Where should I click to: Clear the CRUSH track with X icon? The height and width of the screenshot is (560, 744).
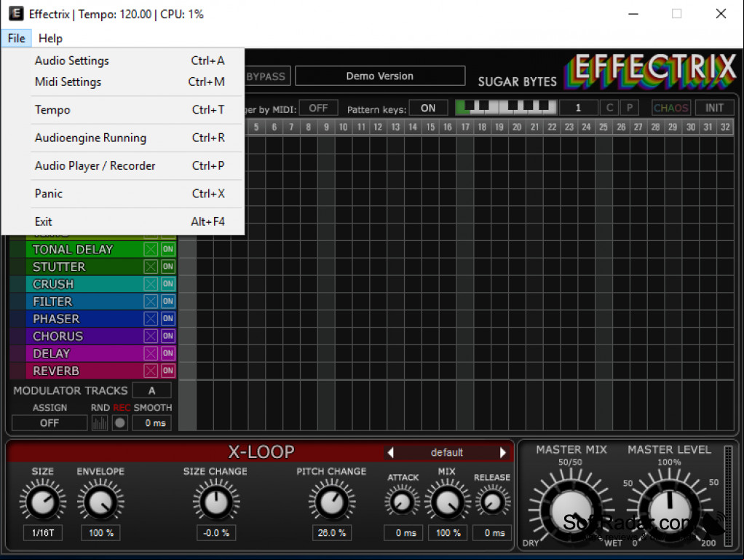point(151,284)
